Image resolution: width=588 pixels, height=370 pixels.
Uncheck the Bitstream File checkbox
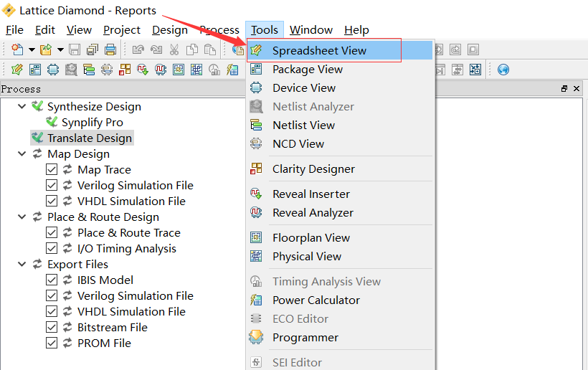tap(52, 327)
